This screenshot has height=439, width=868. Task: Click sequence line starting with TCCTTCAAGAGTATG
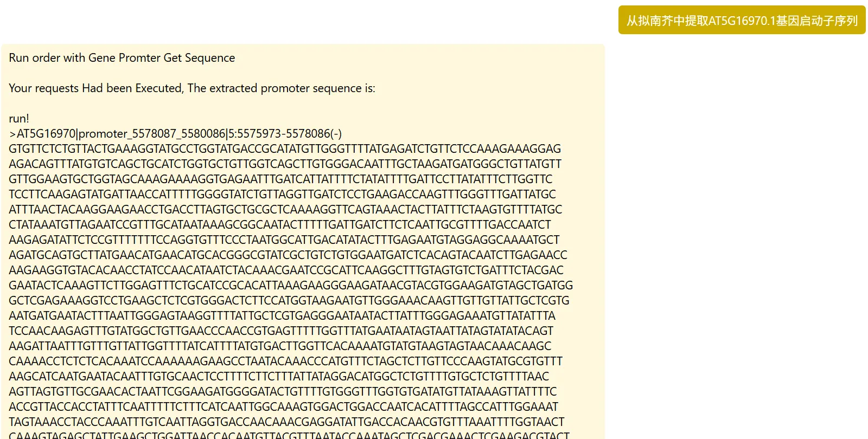[x=282, y=195]
